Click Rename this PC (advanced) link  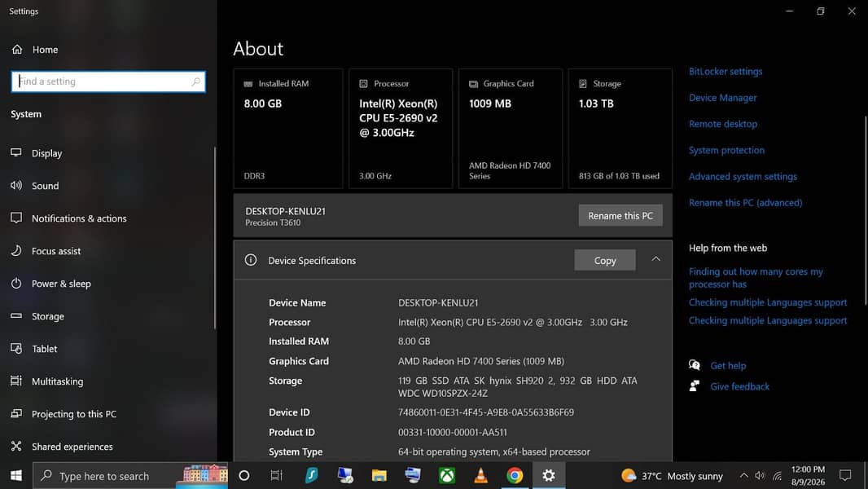coord(745,203)
